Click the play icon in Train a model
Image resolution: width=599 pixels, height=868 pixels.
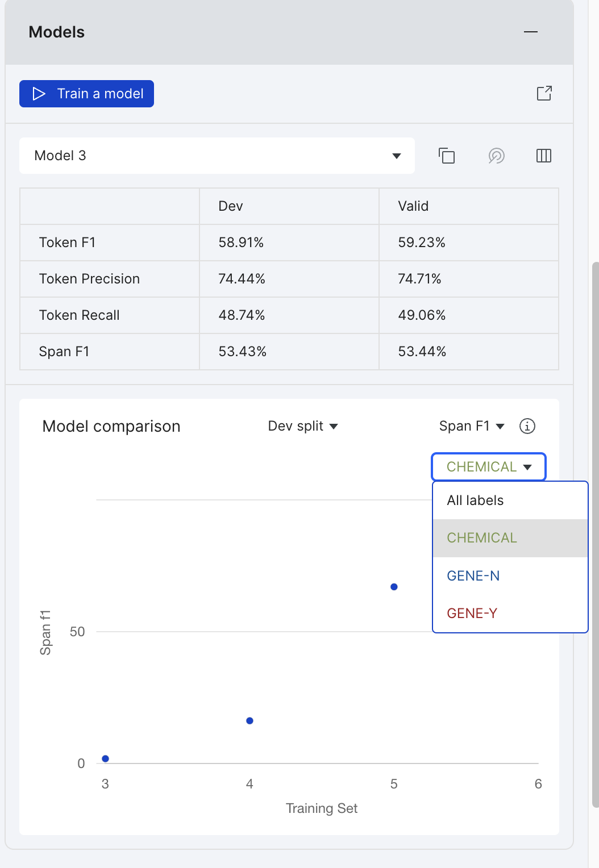(39, 94)
